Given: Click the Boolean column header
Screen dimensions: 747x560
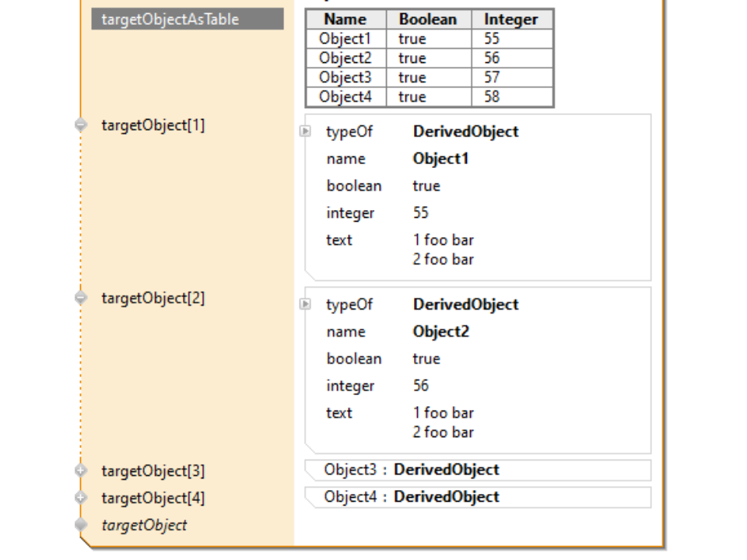Looking at the screenshot, I should pos(428,19).
